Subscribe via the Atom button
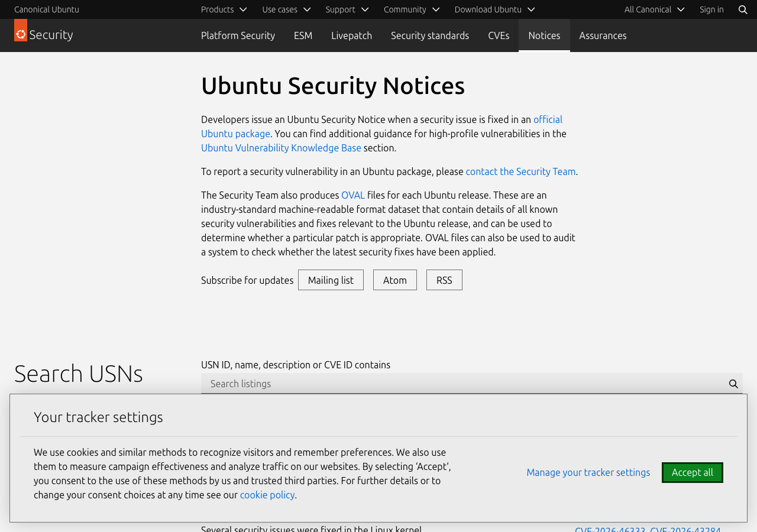Screen dimensions: 757x532 (x=395, y=280)
